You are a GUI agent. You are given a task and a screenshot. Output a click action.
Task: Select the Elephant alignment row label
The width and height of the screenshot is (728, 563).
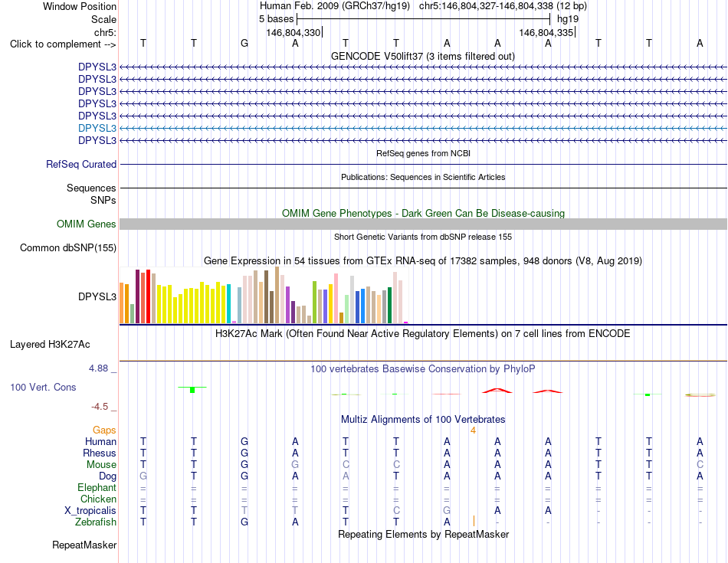(x=97, y=488)
